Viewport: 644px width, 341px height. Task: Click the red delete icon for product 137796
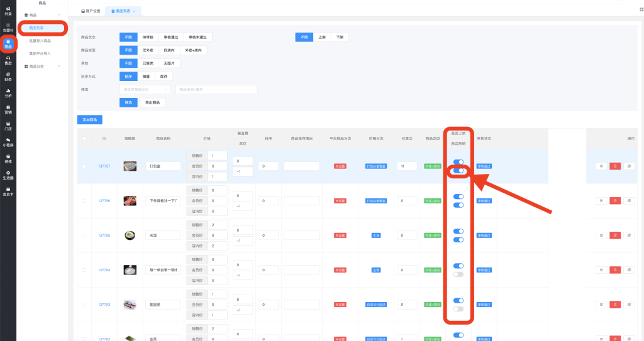pos(615,200)
